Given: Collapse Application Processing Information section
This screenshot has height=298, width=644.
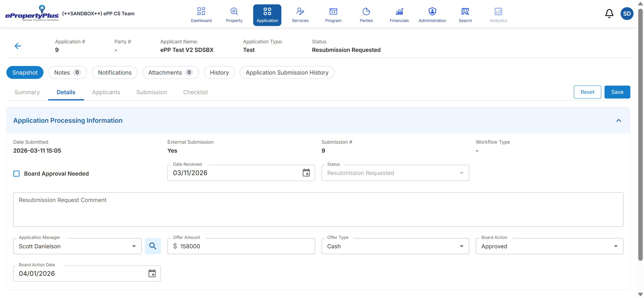Looking at the screenshot, I should tap(619, 121).
